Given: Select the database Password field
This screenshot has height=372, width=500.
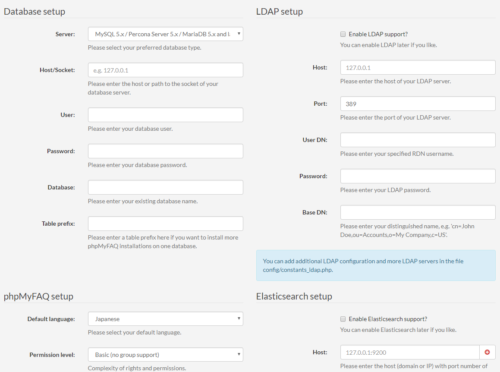Looking at the screenshot, I should (166, 151).
